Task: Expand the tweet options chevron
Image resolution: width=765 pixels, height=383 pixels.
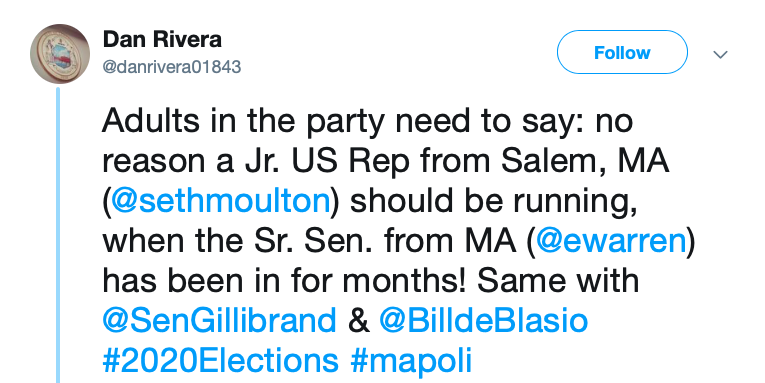Action: point(721,54)
